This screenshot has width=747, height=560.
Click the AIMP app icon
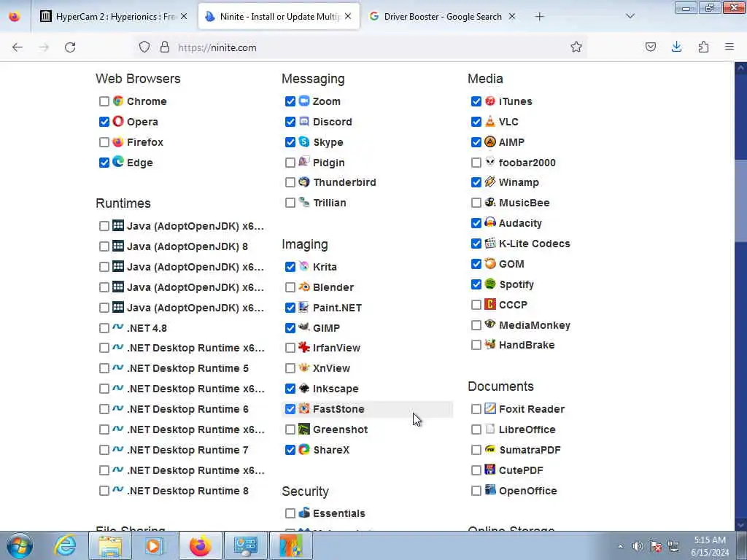pyautogui.click(x=489, y=142)
